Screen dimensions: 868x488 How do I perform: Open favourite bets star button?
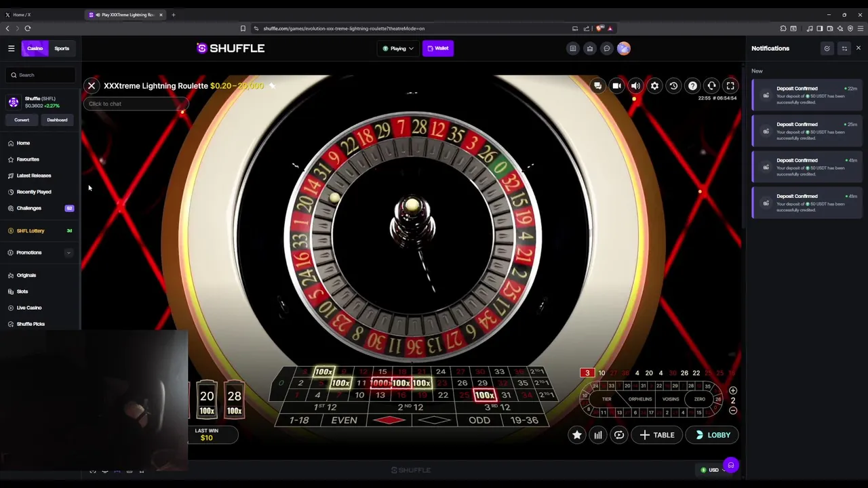pos(577,435)
